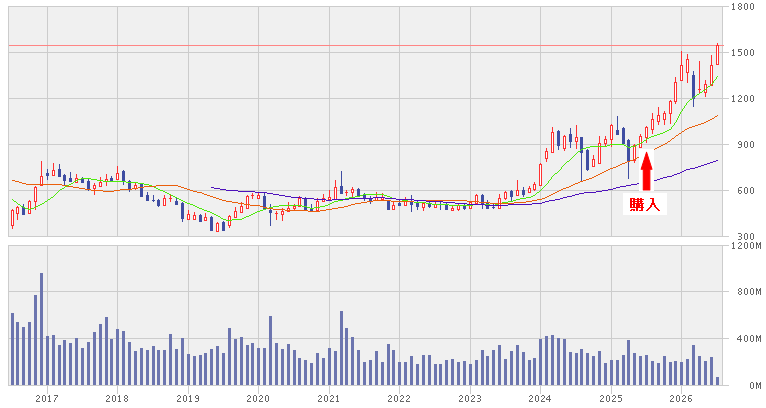This screenshot has width=766, height=408.
Task: Click the 400M volume axis label
Action: coord(749,339)
